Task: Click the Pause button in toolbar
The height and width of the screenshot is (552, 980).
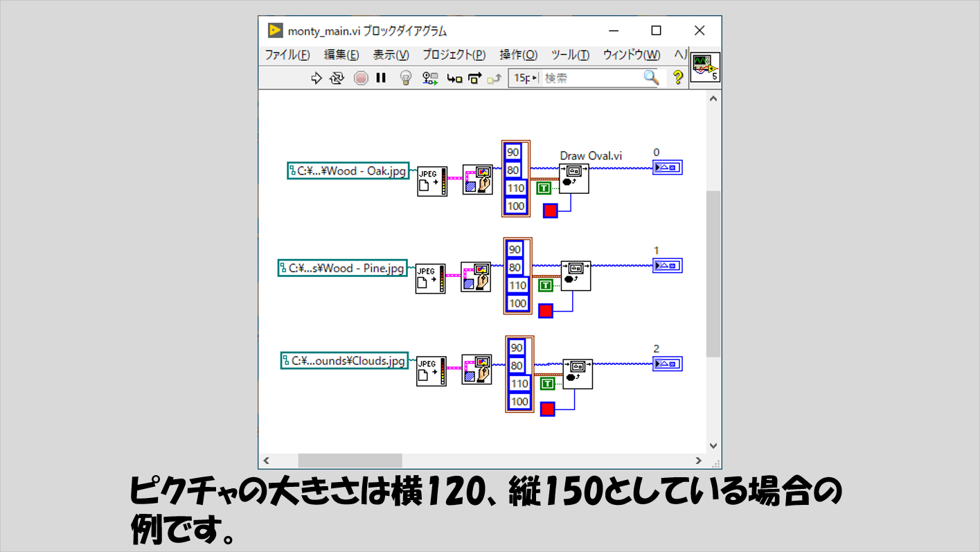Action: pyautogui.click(x=381, y=78)
